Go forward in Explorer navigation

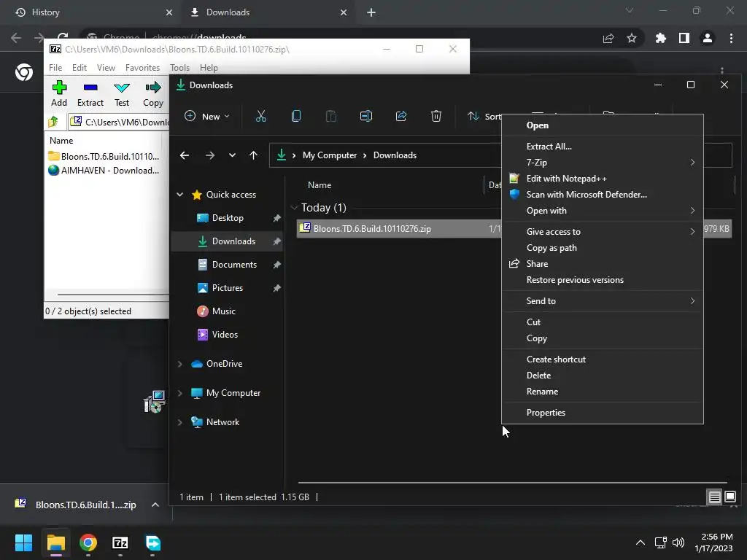point(209,155)
